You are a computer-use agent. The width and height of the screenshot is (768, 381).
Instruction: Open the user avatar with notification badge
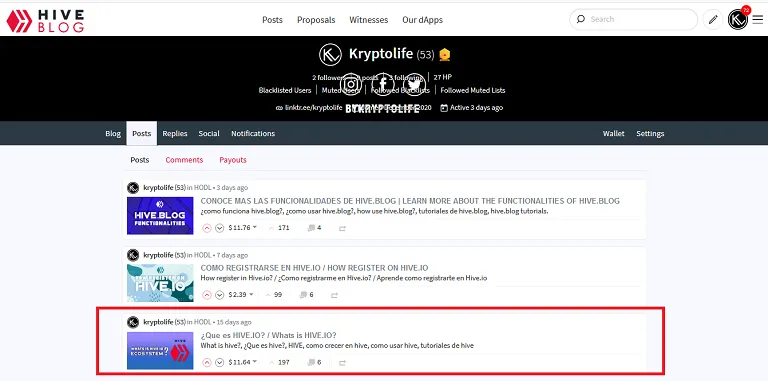pyautogui.click(x=738, y=20)
